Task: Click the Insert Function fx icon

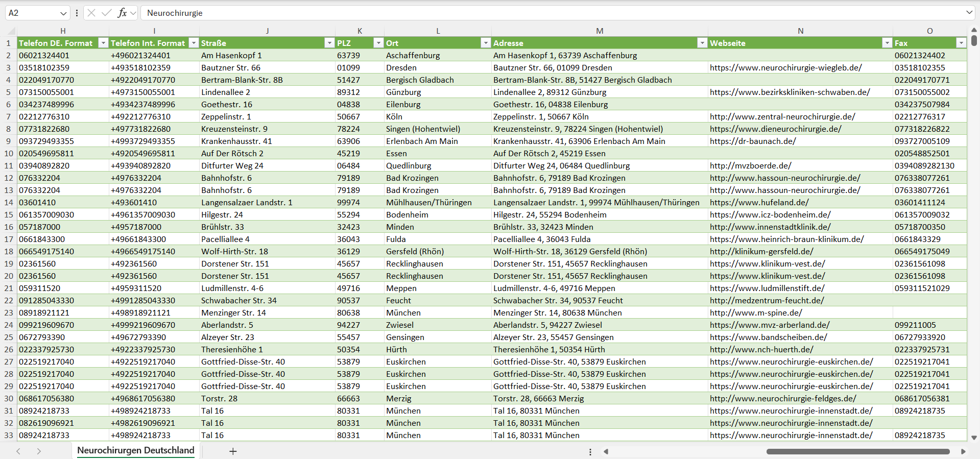Action: click(122, 13)
